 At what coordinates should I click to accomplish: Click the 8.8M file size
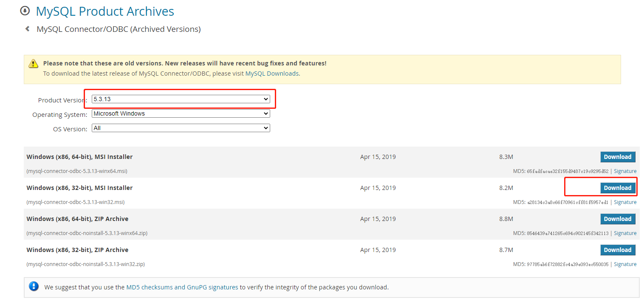pyautogui.click(x=506, y=219)
